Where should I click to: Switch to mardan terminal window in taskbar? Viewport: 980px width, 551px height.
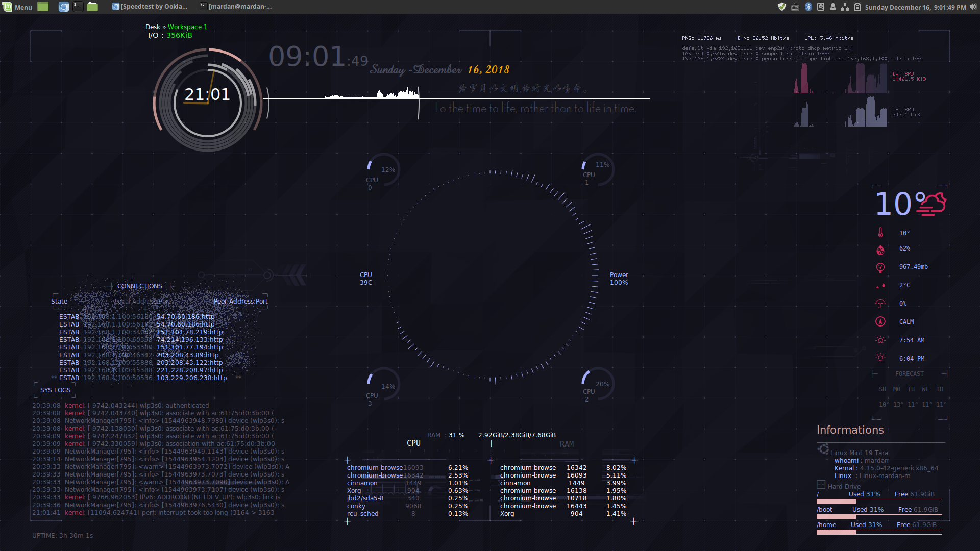(x=236, y=7)
